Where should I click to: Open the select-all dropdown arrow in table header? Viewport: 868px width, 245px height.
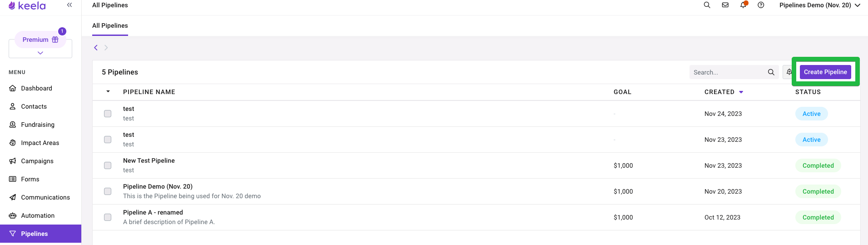click(108, 91)
